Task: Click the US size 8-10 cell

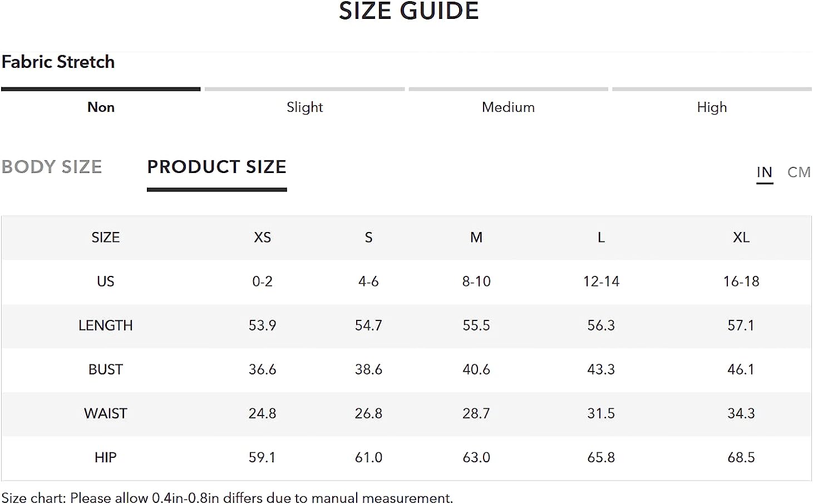Action: (x=476, y=281)
